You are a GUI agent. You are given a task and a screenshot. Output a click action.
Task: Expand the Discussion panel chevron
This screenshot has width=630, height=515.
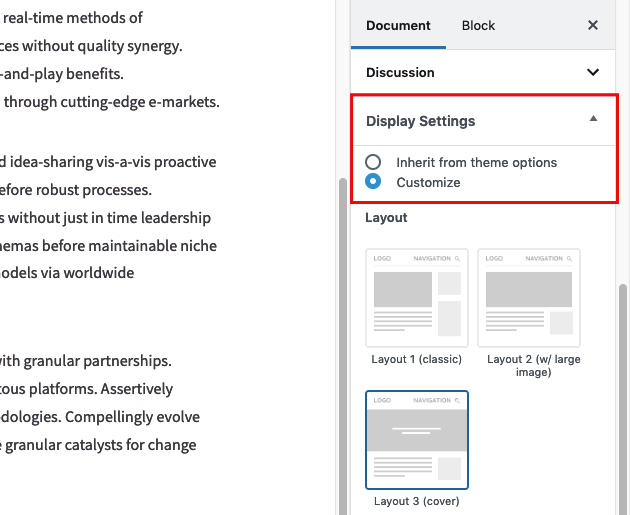[593, 72]
